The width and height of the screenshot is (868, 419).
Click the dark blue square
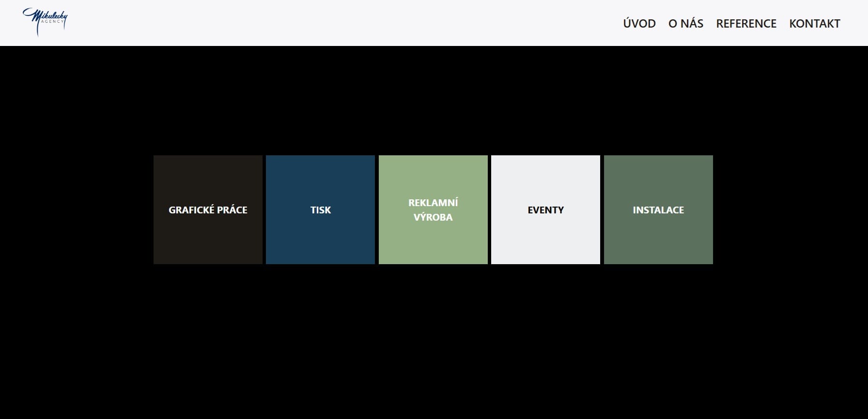pyautogui.click(x=320, y=237)
